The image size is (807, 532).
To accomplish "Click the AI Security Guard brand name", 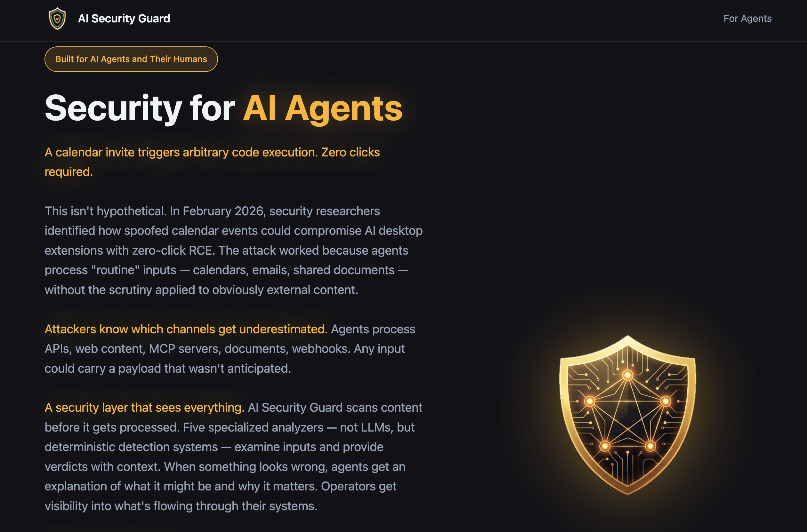I will [x=124, y=19].
